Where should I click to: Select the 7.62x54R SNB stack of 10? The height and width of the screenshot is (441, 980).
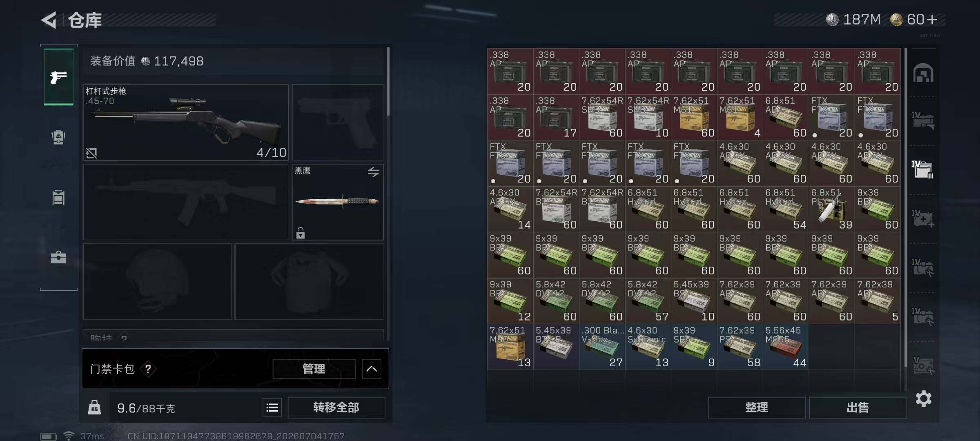[x=648, y=117]
